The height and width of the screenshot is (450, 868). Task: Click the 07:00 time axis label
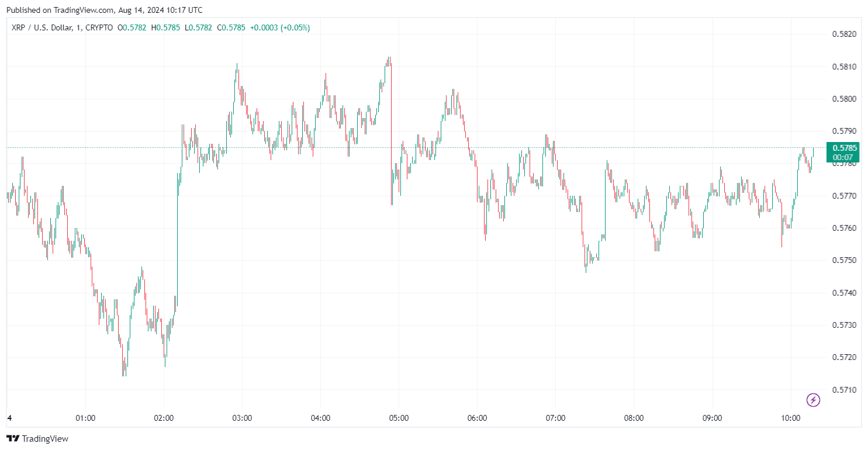(x=555, y=418)
